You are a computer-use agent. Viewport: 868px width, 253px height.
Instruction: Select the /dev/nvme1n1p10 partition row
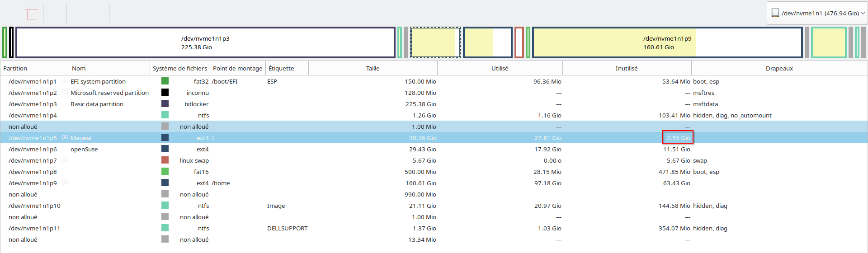point(434,206)
